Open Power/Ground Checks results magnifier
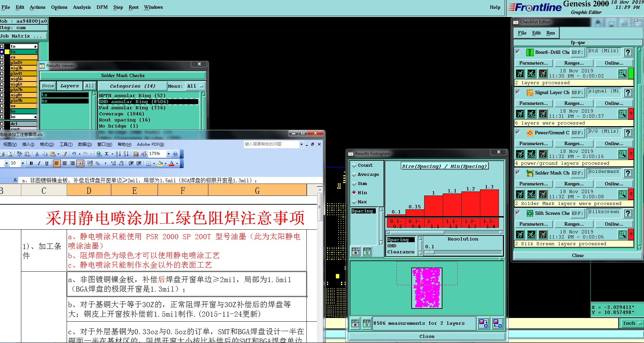 (622, 154)
